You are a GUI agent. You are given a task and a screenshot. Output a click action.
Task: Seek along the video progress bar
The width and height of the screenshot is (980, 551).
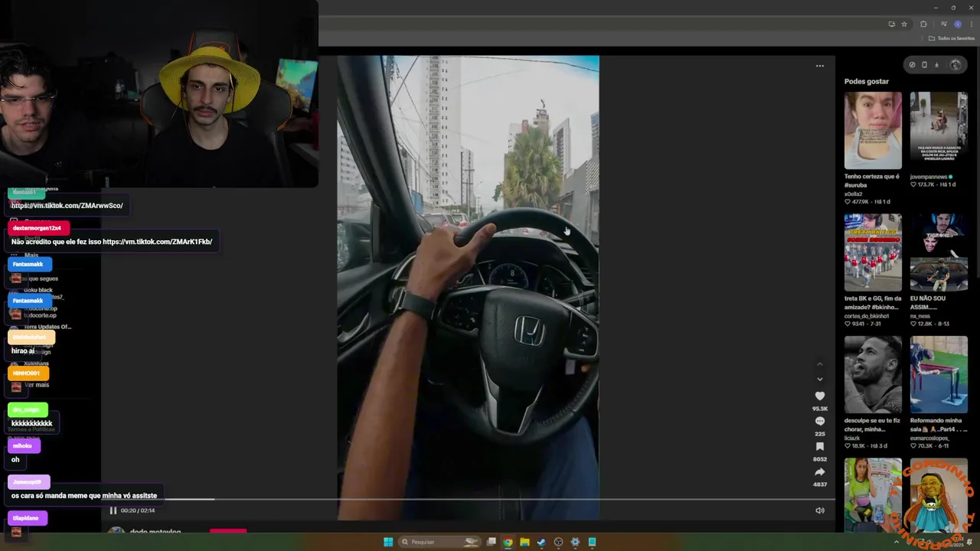pos(469,500)
